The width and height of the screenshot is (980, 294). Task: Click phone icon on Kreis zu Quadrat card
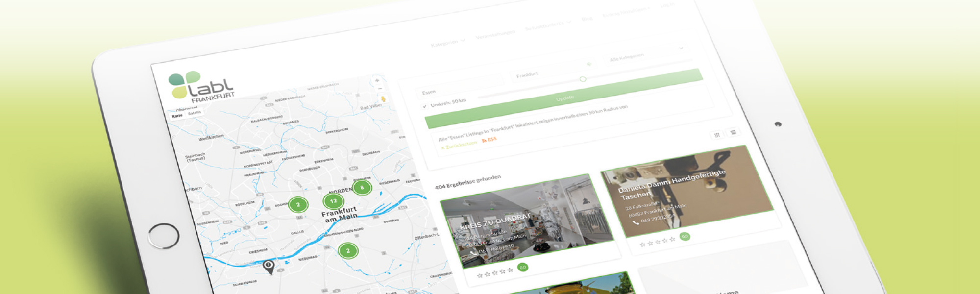(x=473, y=253)
